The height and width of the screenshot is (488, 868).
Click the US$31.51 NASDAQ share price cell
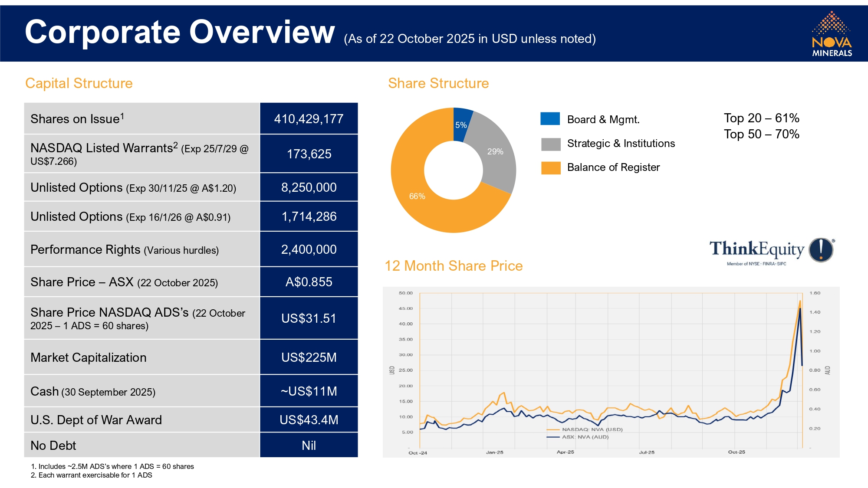309,318
